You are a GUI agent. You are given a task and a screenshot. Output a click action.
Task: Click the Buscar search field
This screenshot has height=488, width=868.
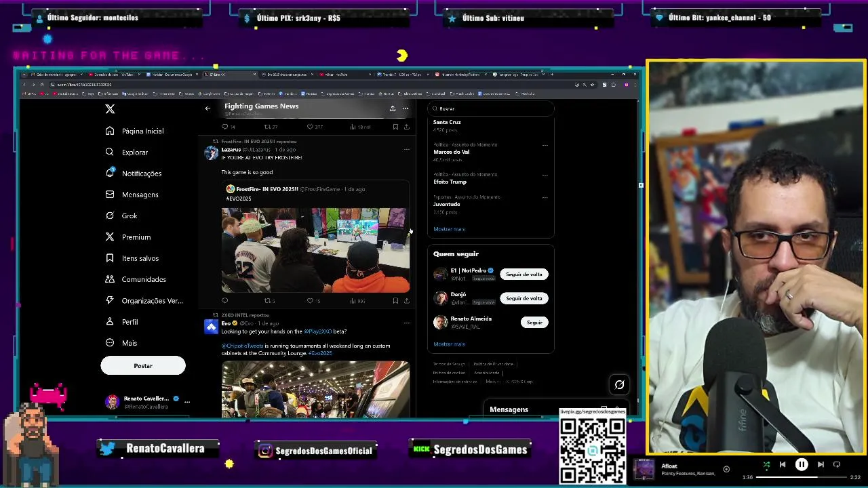[x=491, y=108]
